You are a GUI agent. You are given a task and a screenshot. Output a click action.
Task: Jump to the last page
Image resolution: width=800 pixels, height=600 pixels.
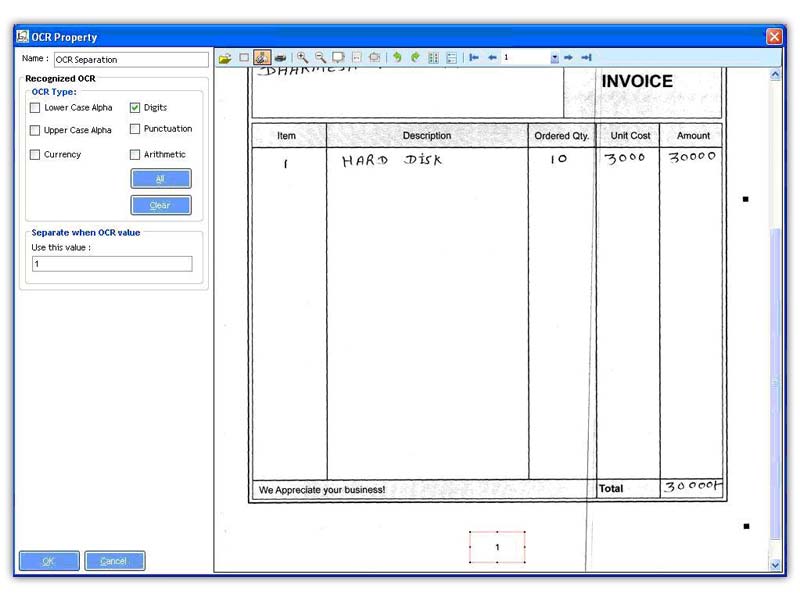click(587, 58)
